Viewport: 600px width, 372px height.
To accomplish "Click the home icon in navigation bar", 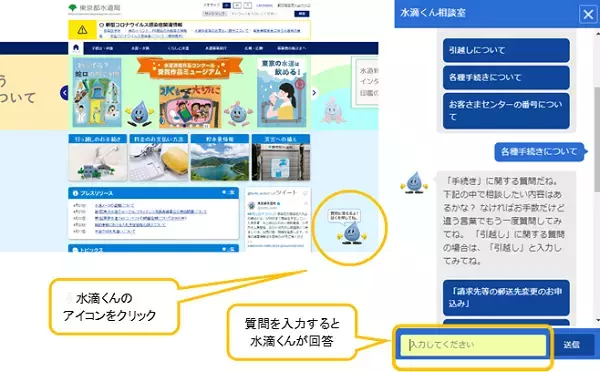I will (x=76, y=48).
